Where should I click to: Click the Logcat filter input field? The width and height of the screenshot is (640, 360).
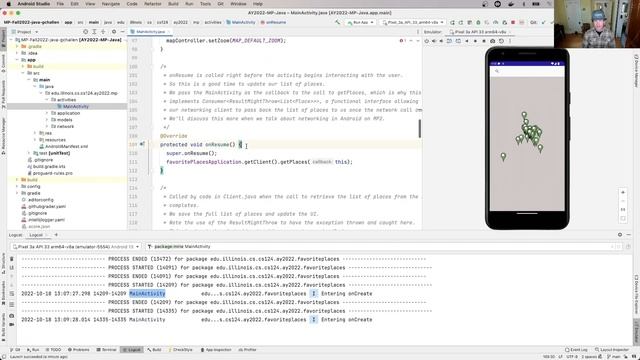(x=380, y=247)
